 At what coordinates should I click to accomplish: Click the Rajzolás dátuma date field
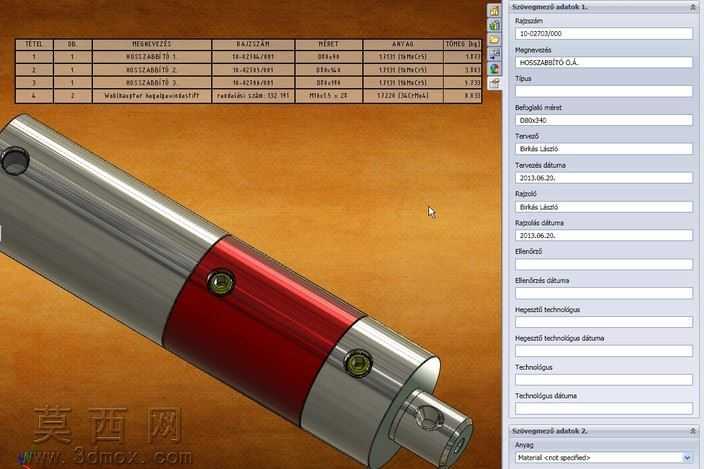603,236
